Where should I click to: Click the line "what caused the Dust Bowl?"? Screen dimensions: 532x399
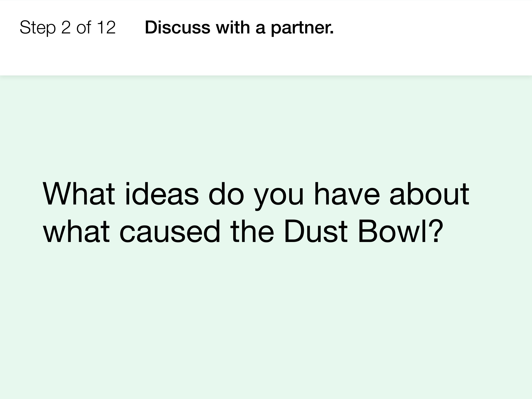coord(243,231)
